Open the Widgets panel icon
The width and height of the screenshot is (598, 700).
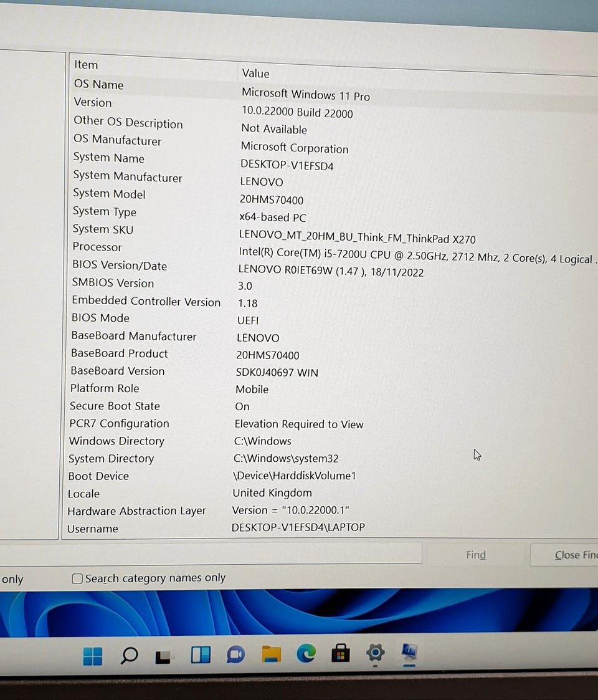(x=201, y=655)
